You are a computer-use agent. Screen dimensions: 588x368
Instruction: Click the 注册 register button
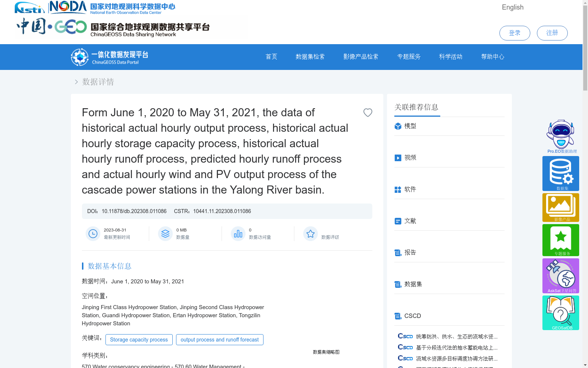coord(552,33)
